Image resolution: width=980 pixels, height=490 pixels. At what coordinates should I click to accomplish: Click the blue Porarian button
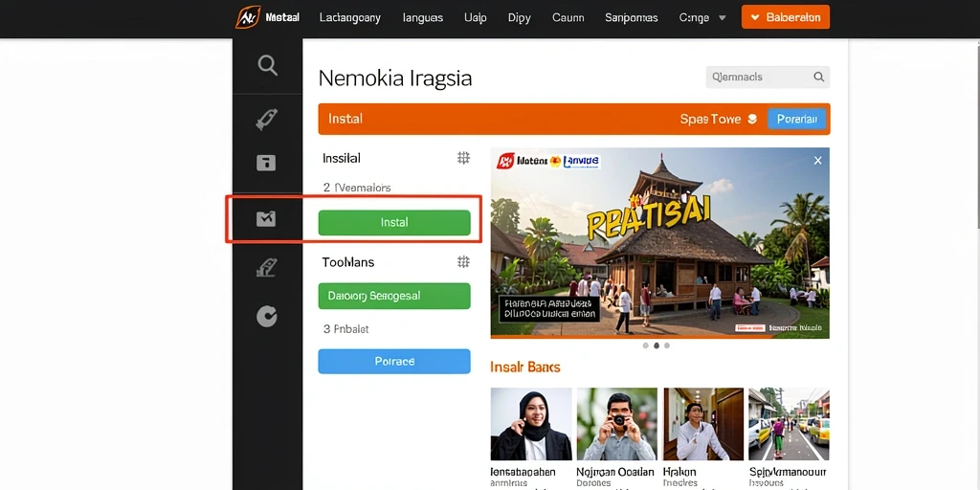[796, 119]
